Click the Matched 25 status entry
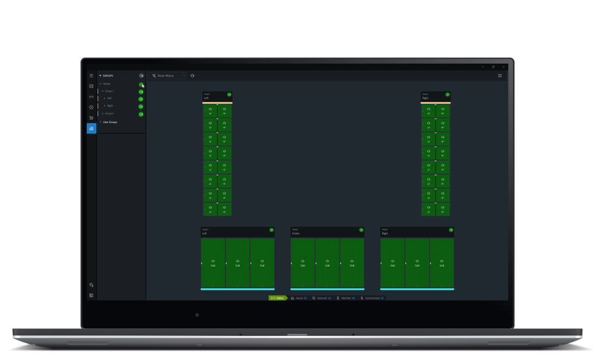 [346, 298]
